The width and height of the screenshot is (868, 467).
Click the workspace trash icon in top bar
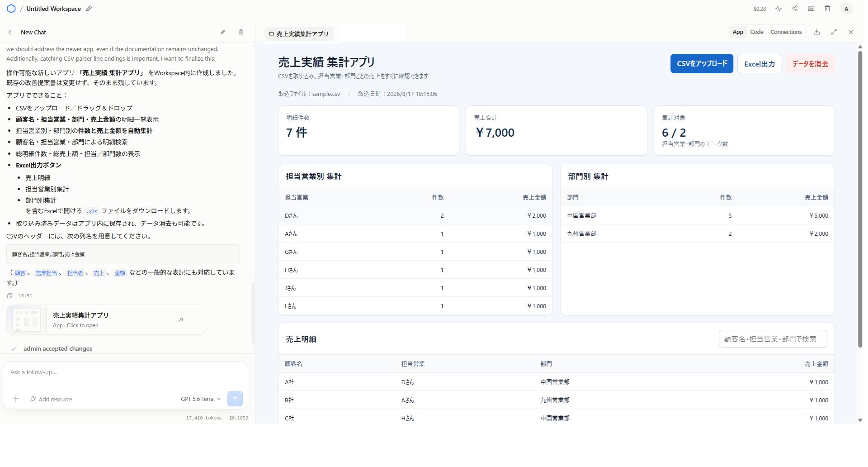click(827, 9)
